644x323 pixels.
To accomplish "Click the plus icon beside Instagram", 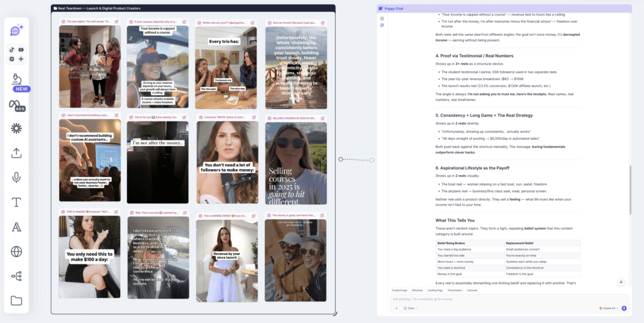I will (x=21, y=59).
